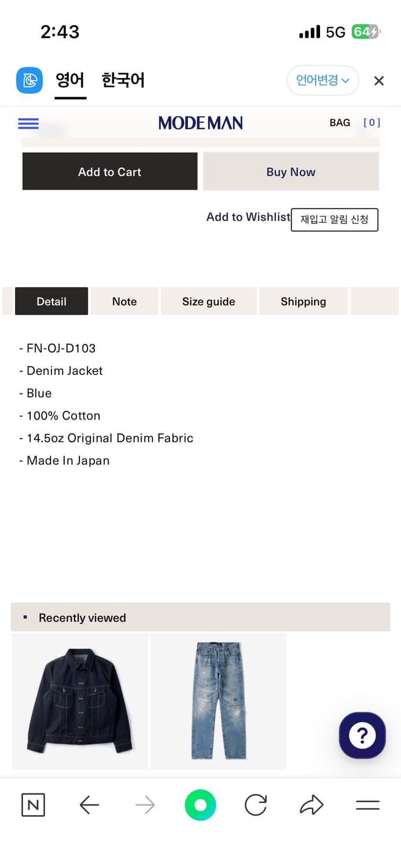Open the help question mark bubble
The height and width of the screenshot is (868, 401).
pos(362,735)
